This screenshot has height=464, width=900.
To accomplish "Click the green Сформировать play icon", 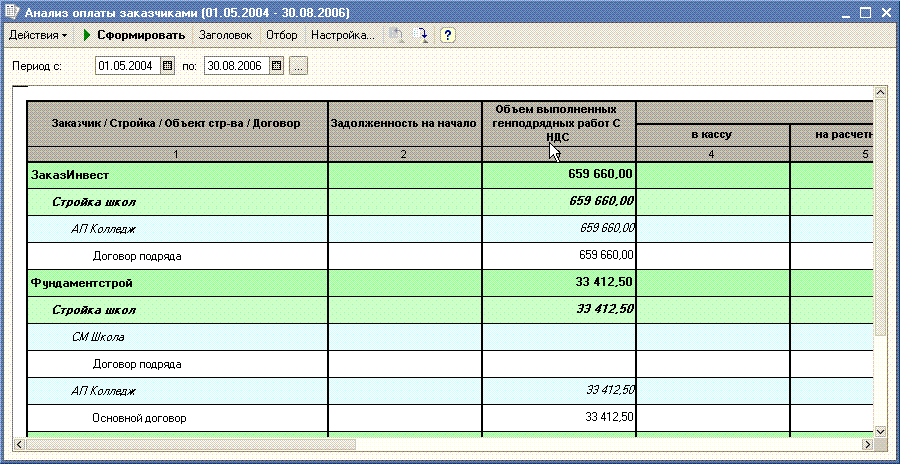I will [x=87, y=35].
